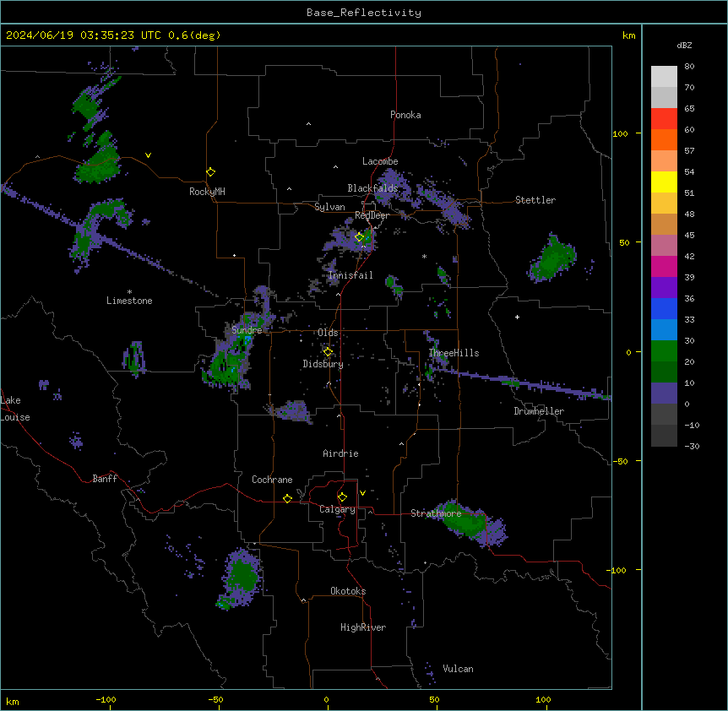
Task: Select the ThreeHills label
Action: [x=454, y=353]
